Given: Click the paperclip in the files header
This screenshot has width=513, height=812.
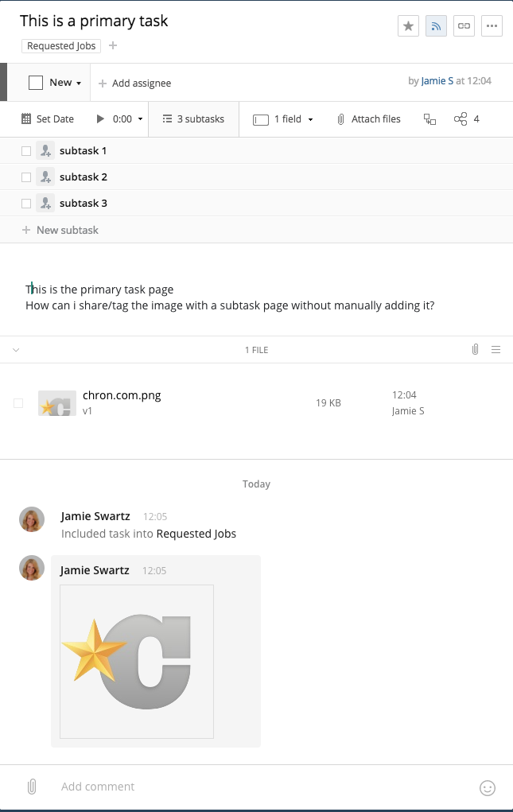Looking at the screenshot, I should (x=475, y=350).
